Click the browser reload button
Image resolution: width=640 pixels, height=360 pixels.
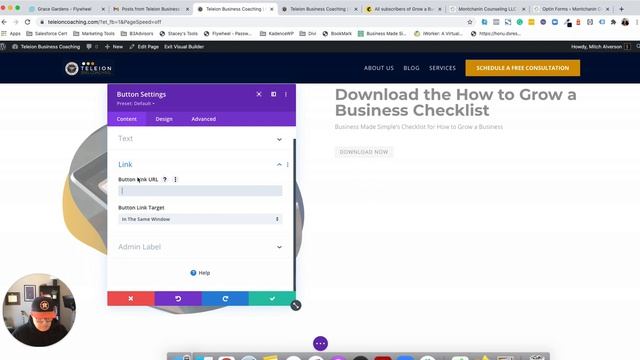pyautogui.click(x=27, y=22)
